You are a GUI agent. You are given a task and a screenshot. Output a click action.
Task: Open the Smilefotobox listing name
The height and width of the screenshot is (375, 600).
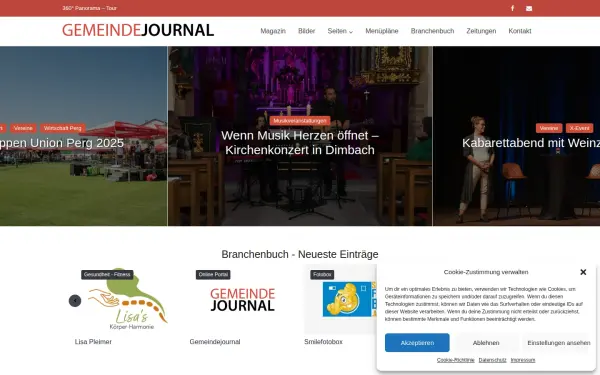tap(323, 342)
